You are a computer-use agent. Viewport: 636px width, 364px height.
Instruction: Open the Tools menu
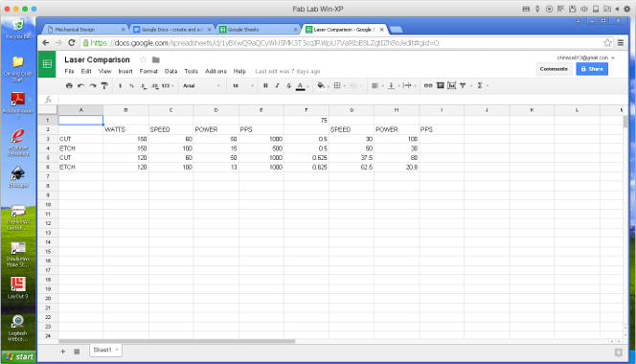(191, 71)
